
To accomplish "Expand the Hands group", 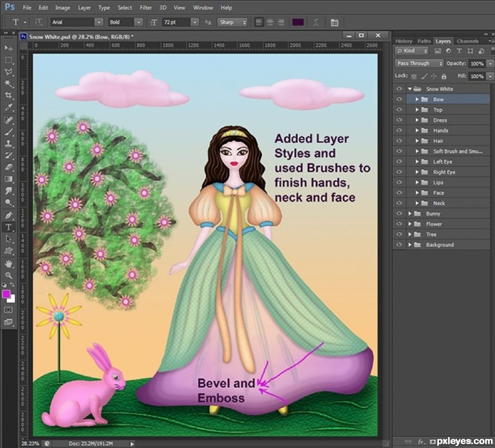I will tap(417, 130).
